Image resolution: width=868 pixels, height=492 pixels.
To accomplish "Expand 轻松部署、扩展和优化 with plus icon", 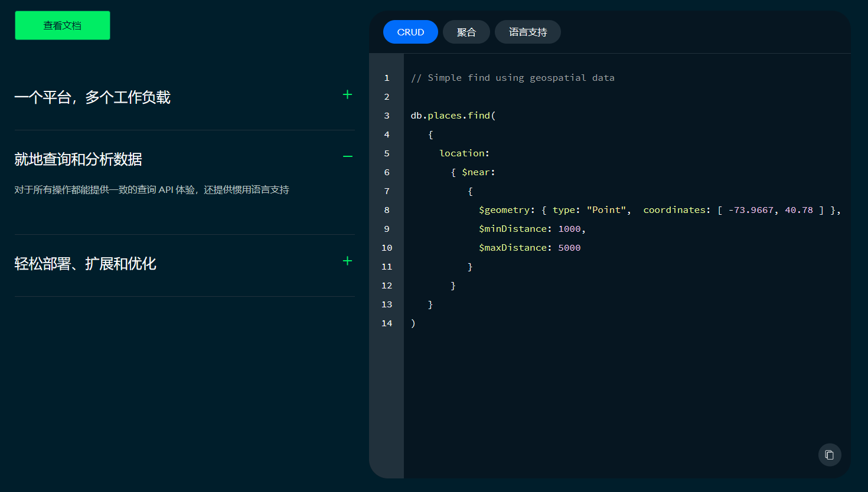I will 347,261.
